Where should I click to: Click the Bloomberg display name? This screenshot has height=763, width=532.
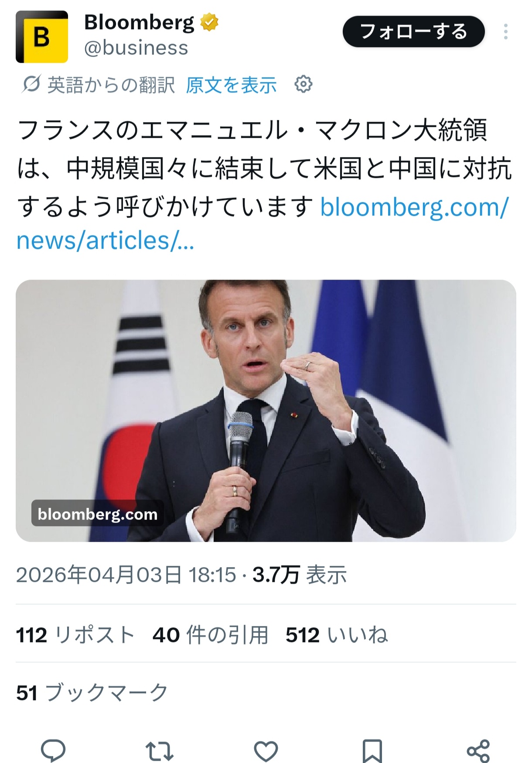click(139, 22)
